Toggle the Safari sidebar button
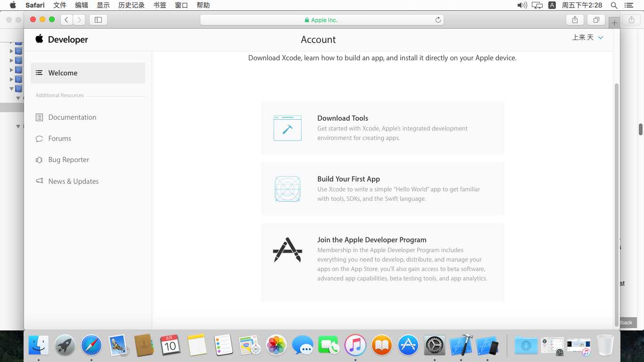Screen dimensions: 644x362 [98, 20]
